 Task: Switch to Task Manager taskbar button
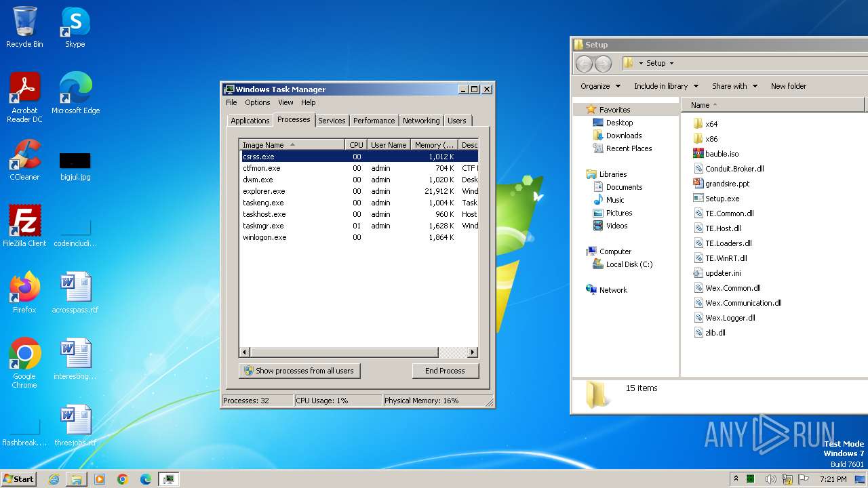point(169,479)
